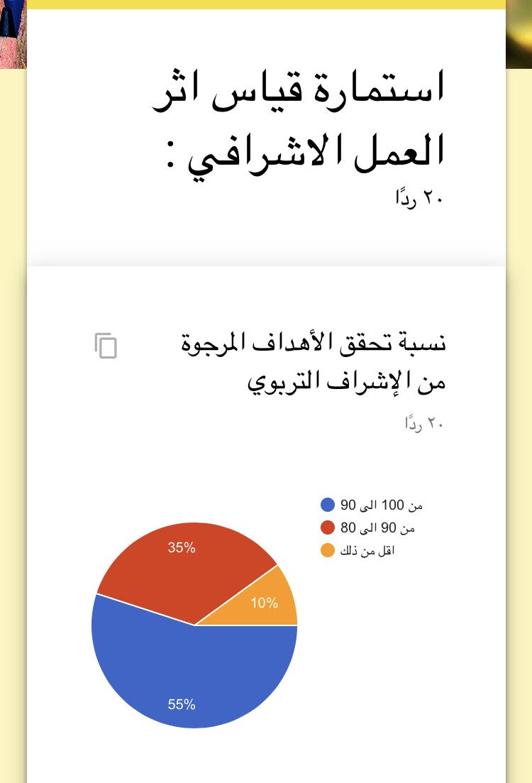Click the blue legend dot for 100-90

coord(328,505)
